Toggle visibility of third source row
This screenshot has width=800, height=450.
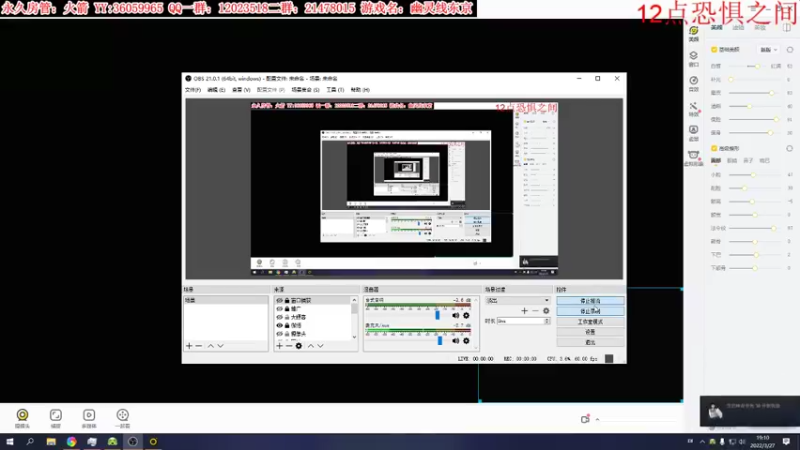pyautogui.click(x=279, y=317)
